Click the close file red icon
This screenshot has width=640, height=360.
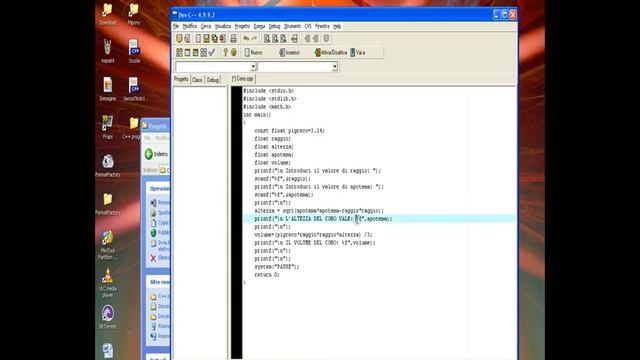[223, 39]
